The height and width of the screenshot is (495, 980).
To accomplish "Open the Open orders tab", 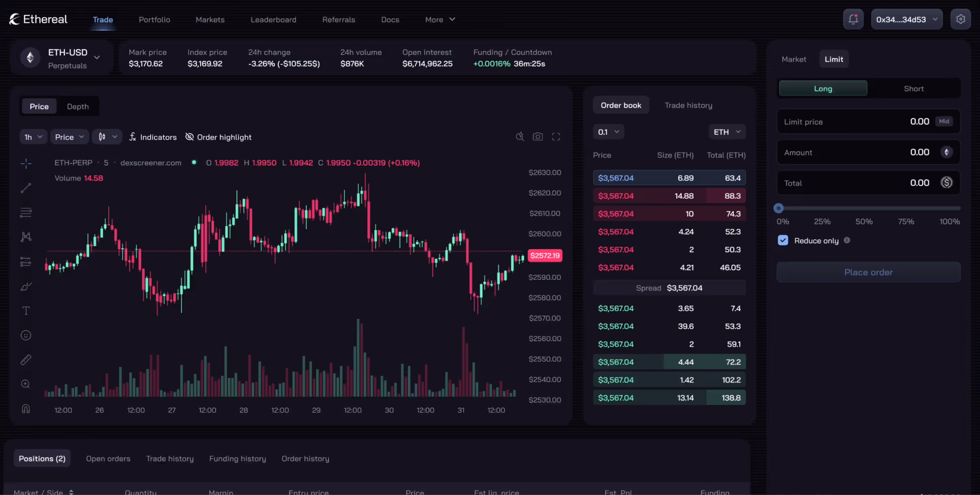I will [108, 459].
